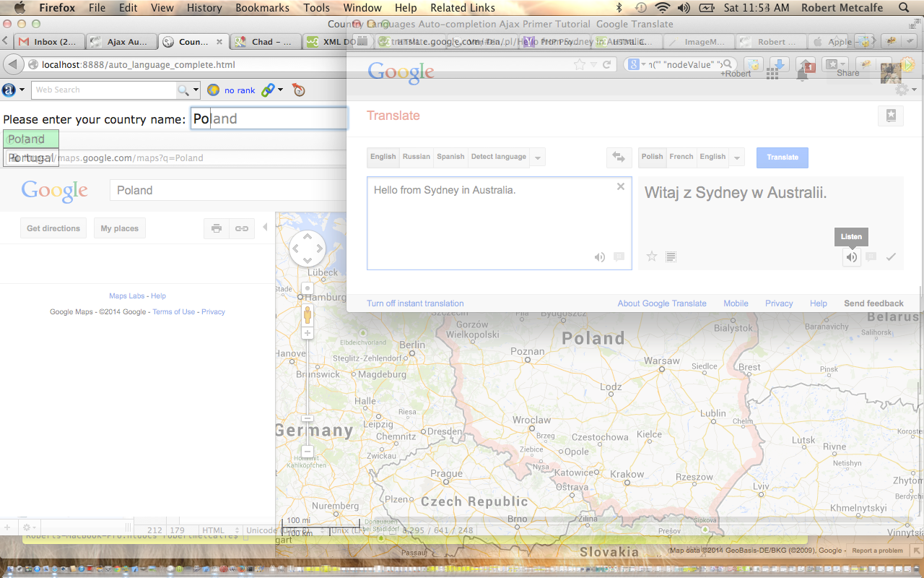Open Web Search engine dropdown arrow

tap(196, 90)
